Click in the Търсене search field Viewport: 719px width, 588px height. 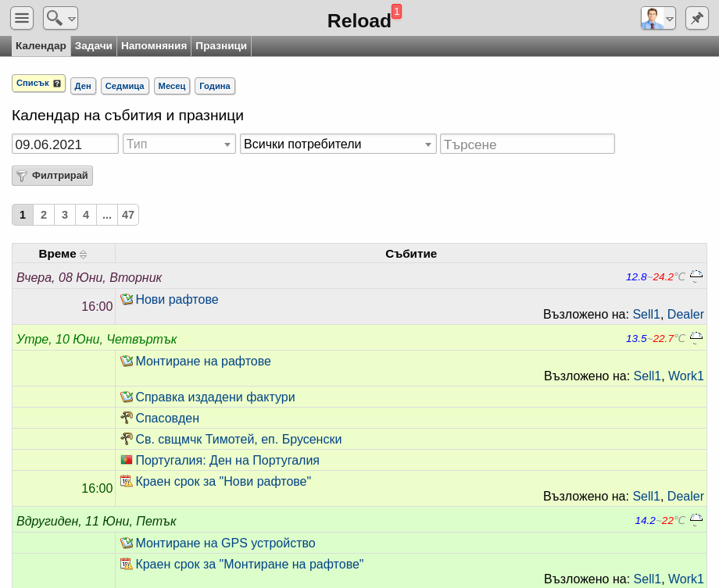click(x=528, y=144)
